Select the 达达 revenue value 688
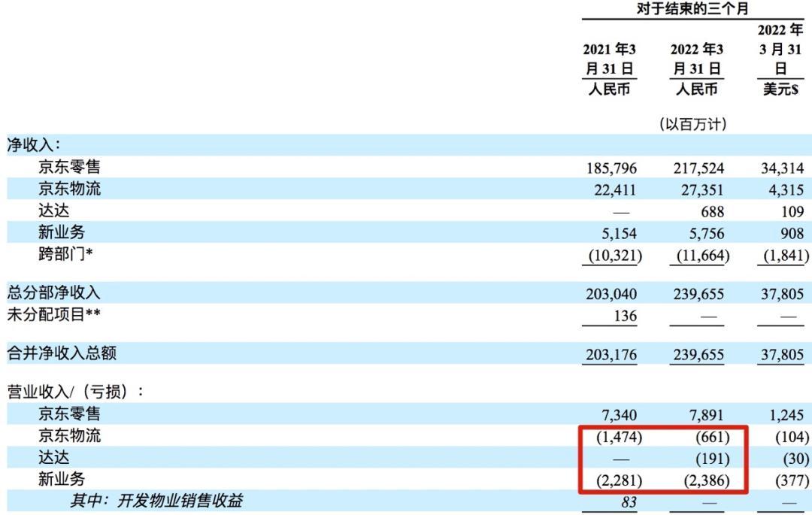This screenshot has width=812, height=515. click(x=713, y=212)
